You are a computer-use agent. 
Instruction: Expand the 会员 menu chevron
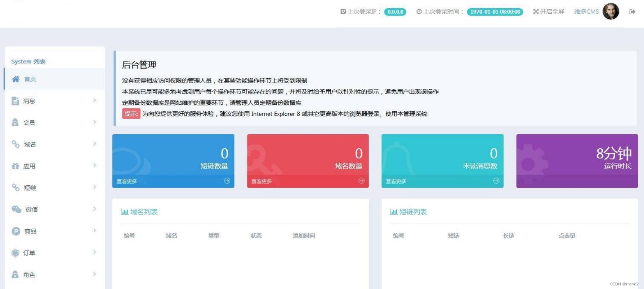[x=95, y=122]
